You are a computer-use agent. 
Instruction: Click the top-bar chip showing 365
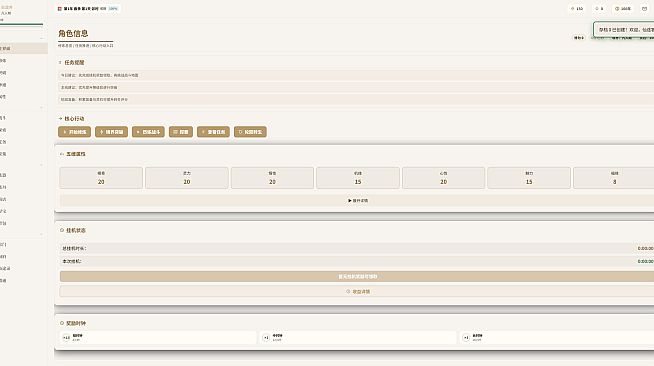click(x=623, y=8)
